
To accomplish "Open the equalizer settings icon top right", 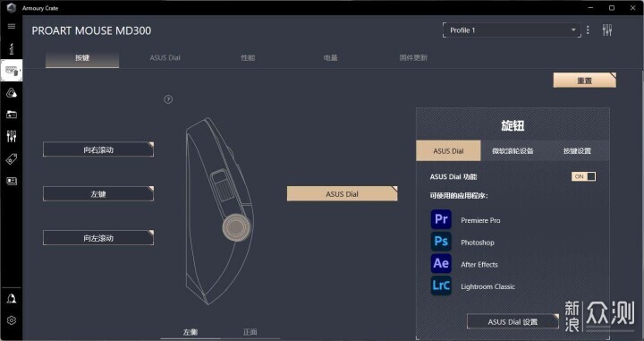I will [x=607, y=30].
